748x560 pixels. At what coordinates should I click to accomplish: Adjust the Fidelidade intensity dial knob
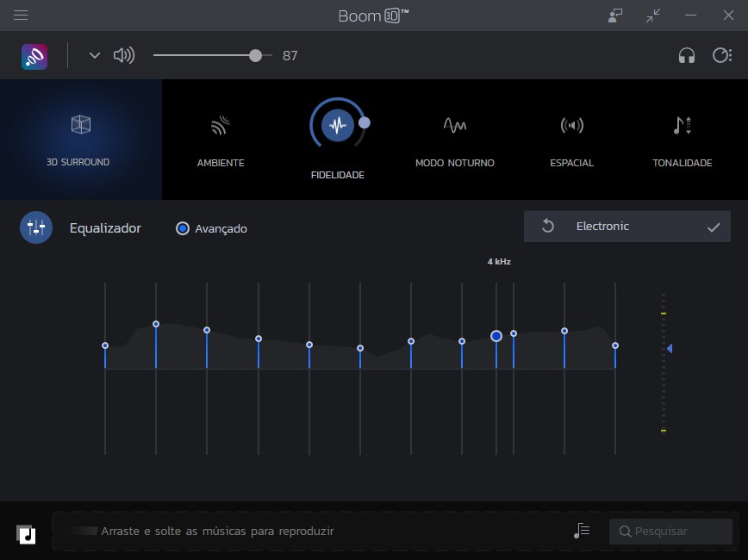pos(365,123)
